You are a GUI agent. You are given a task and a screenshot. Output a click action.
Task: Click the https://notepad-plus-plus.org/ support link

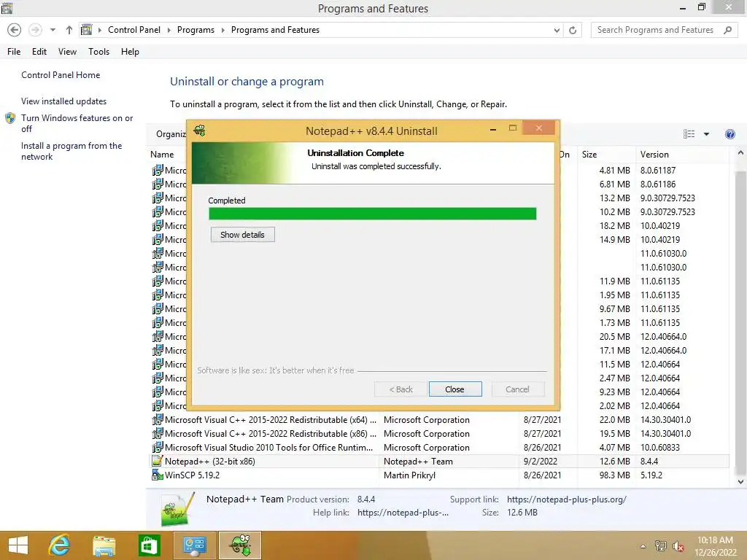[566, 499]
